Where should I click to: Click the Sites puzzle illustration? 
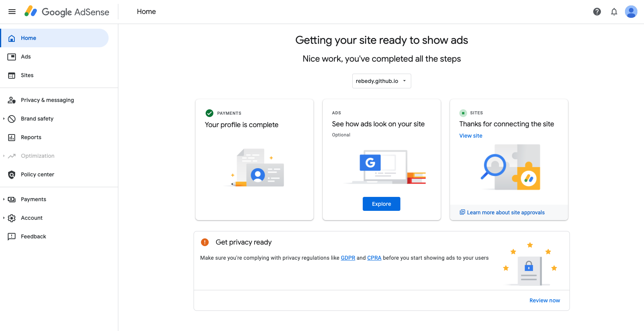(511, 167)
